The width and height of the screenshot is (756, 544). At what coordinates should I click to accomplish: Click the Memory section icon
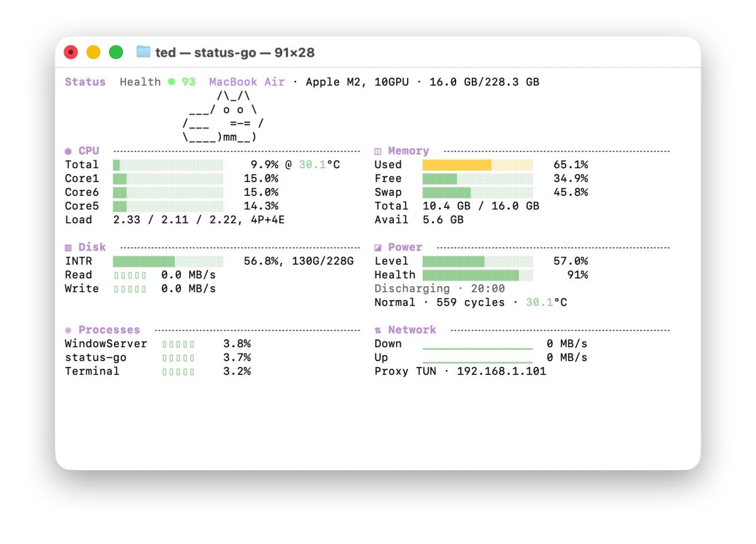pyautogui.click(x=378, y=151)
